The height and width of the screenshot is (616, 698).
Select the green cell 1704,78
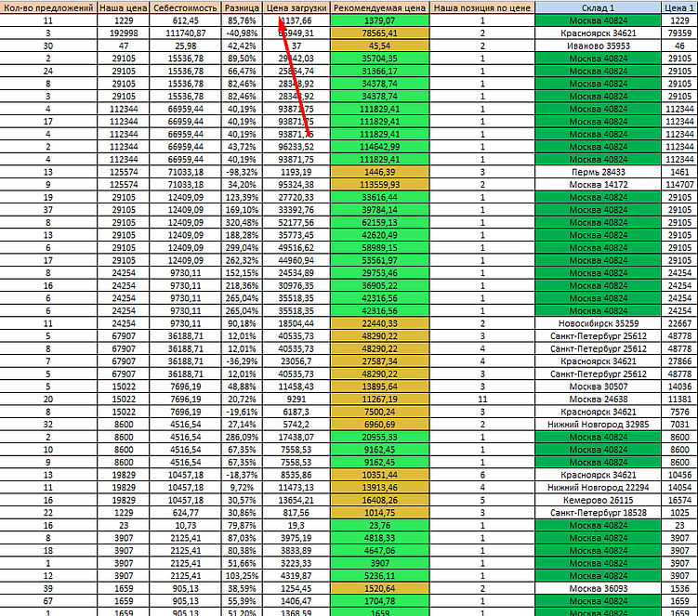click(x=380, y=601)
